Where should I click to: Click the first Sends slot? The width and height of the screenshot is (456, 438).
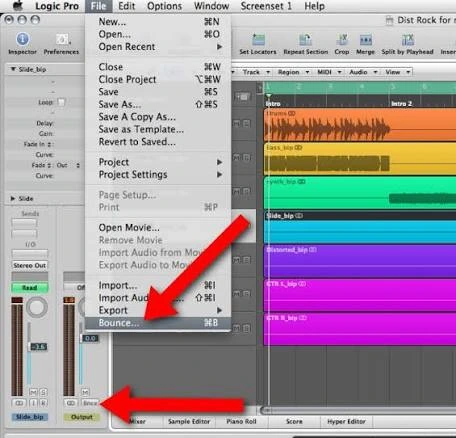point(24,223)
